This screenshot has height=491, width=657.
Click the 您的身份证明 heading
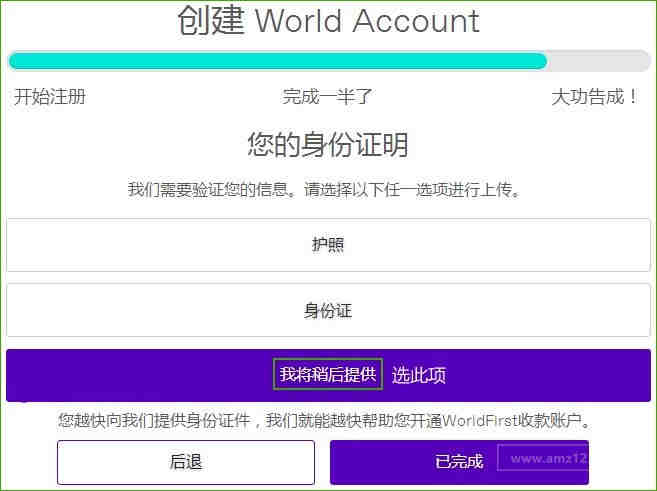coord(328,145)
